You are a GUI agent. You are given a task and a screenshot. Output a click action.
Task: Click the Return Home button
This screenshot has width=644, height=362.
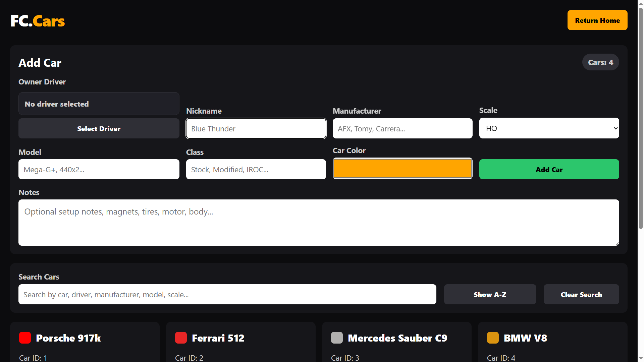click(x=597, y=20)
